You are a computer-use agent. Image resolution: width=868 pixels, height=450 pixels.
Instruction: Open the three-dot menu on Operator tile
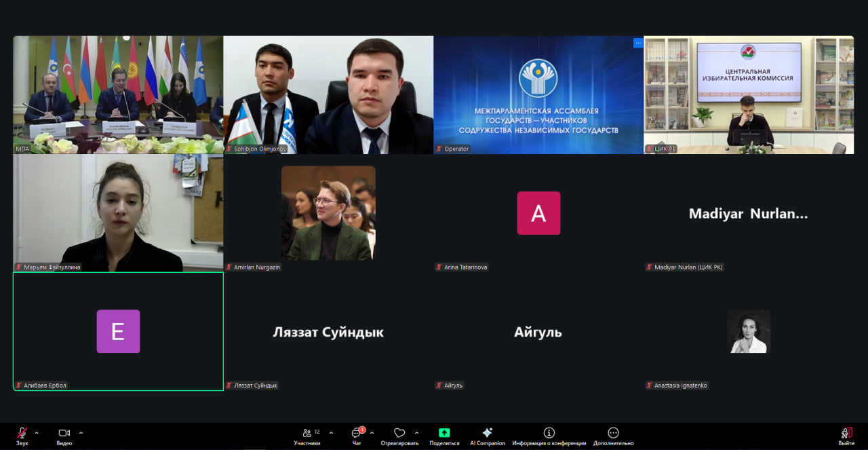click(637, 43)
